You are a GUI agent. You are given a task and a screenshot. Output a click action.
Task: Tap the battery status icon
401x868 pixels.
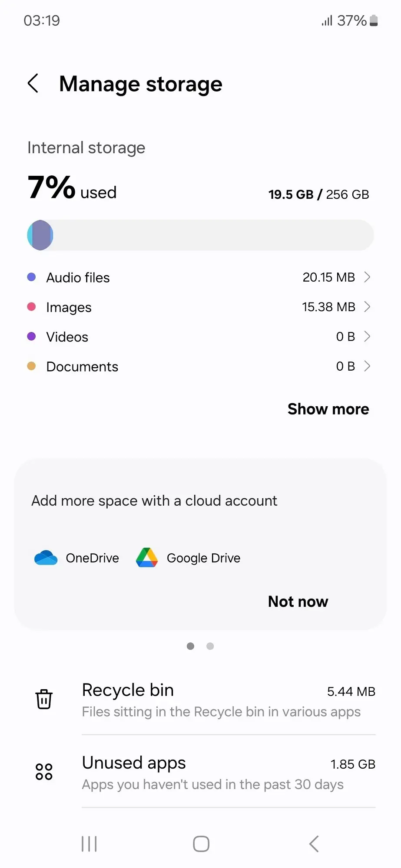click(x=374, y=20)
